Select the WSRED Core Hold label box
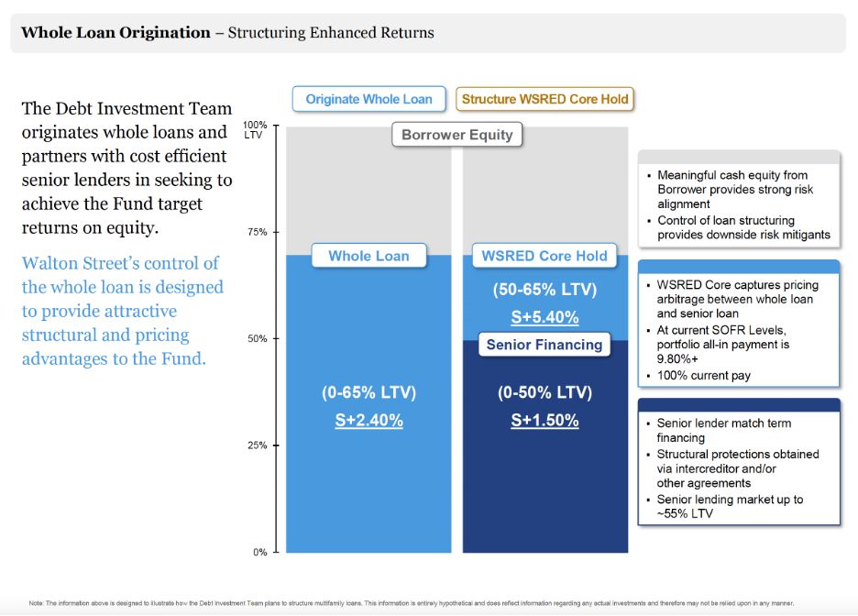 coord(544,256)
